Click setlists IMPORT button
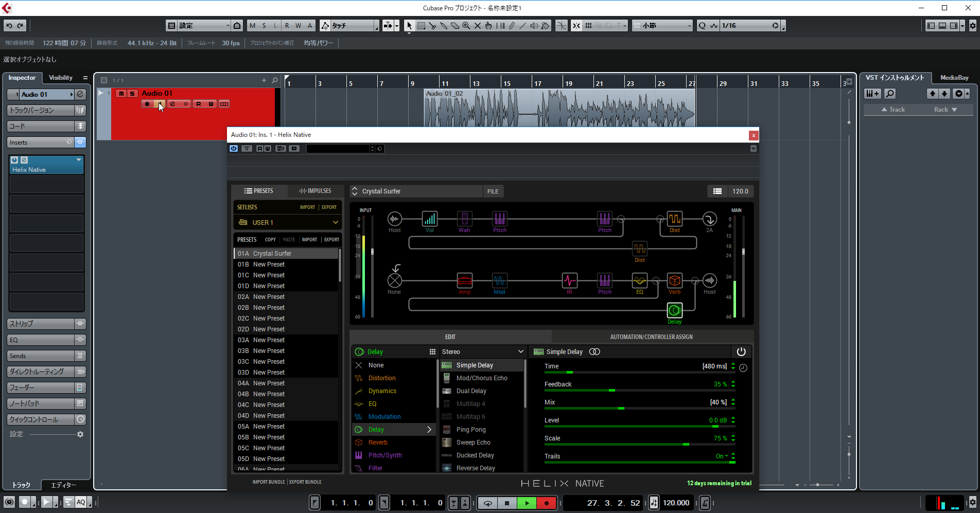The height and width of the screenshot is (513, 980). (307, 207)
